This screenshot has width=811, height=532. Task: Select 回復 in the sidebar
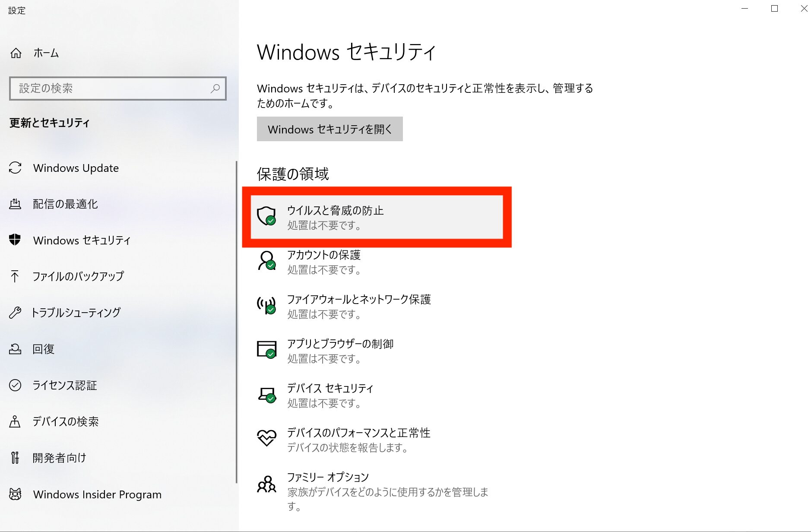(x=44, y=349)
